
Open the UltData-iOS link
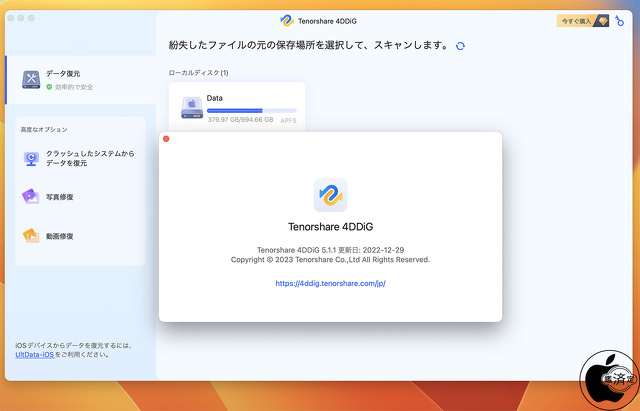[x=35, y=355]
